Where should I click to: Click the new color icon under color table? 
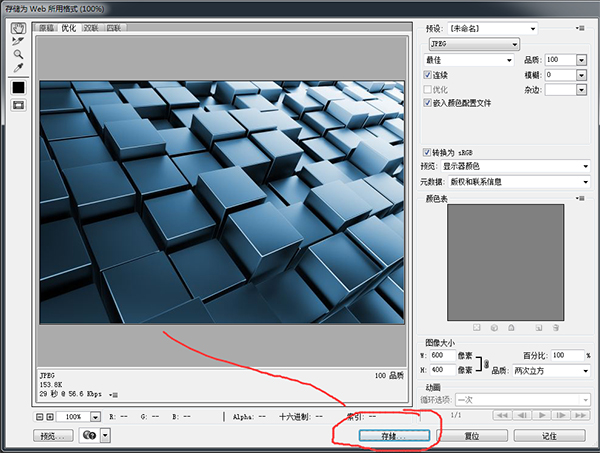[x=539, y=328]
